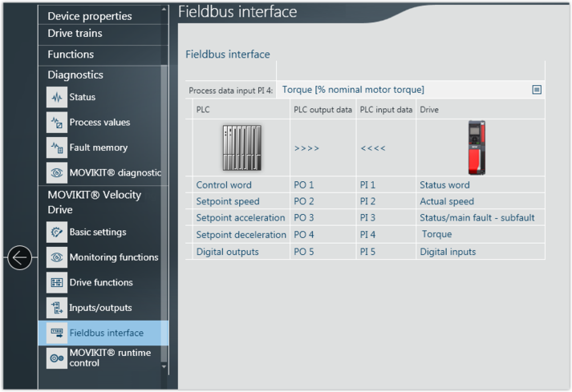Click the Fault memory icon

click(x=56, y=148)
